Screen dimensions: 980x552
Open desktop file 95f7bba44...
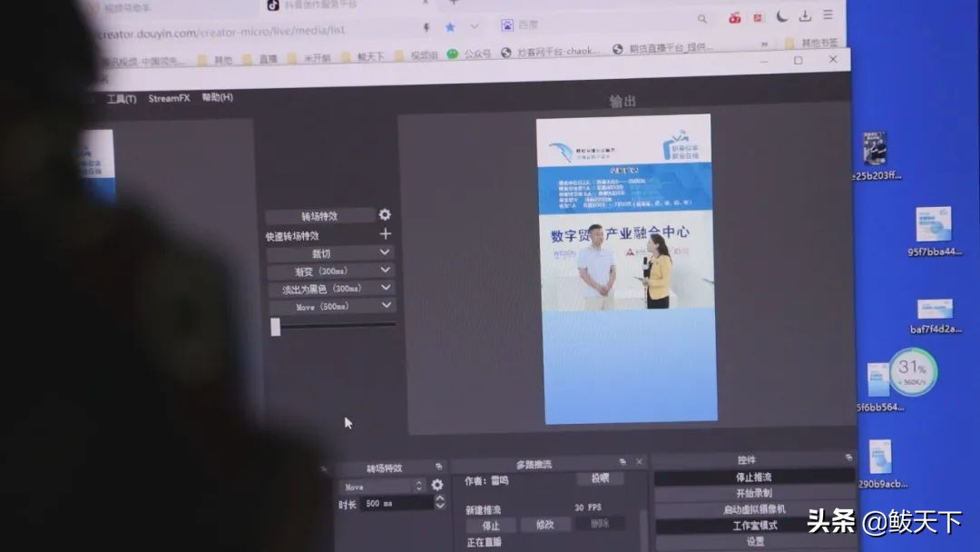pyautogui.click(x=935, y=232)
